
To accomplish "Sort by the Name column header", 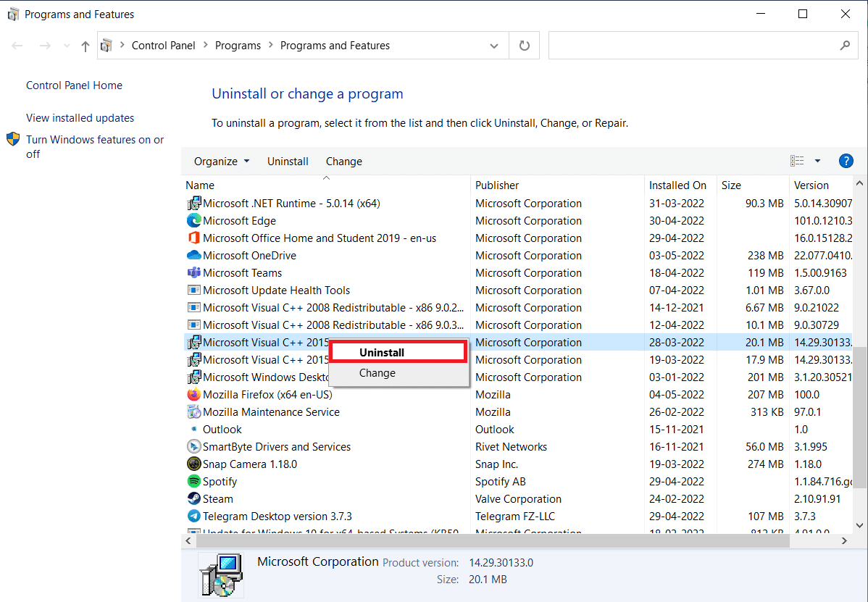I will tap(326, 185).
